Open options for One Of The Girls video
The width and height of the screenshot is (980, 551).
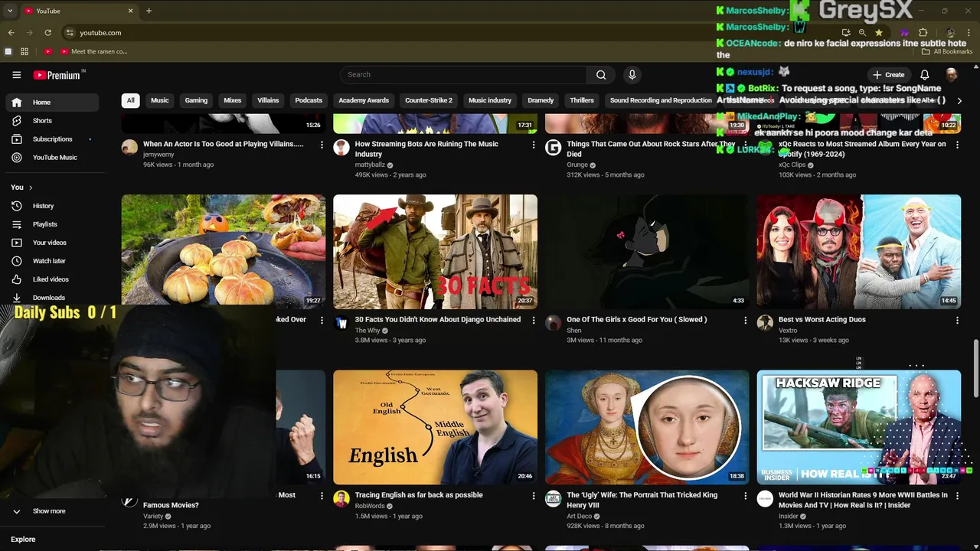pyautogui.click(x=745, y=320)
